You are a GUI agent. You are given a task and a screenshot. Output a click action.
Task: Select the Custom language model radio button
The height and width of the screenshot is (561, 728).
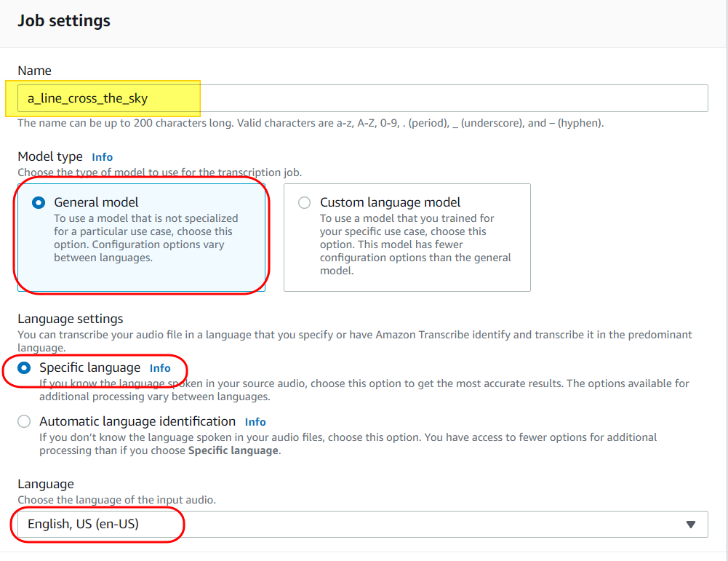pos(305,203)
